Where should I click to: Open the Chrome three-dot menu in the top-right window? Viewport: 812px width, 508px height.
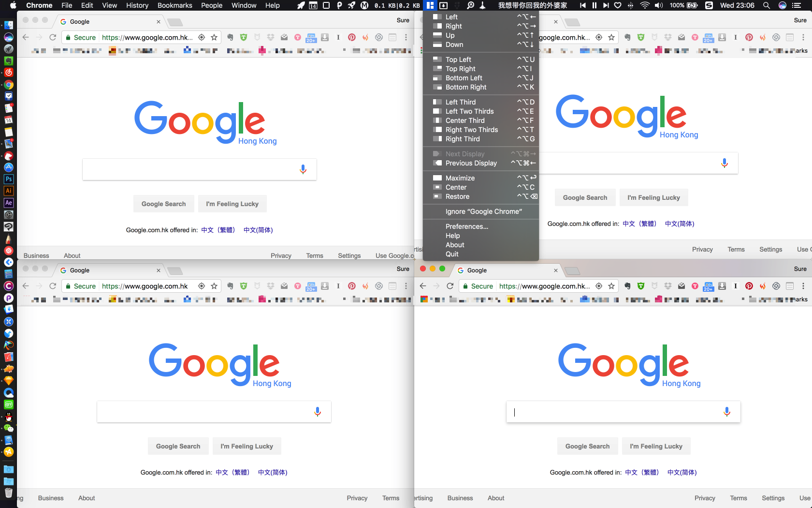803,37
